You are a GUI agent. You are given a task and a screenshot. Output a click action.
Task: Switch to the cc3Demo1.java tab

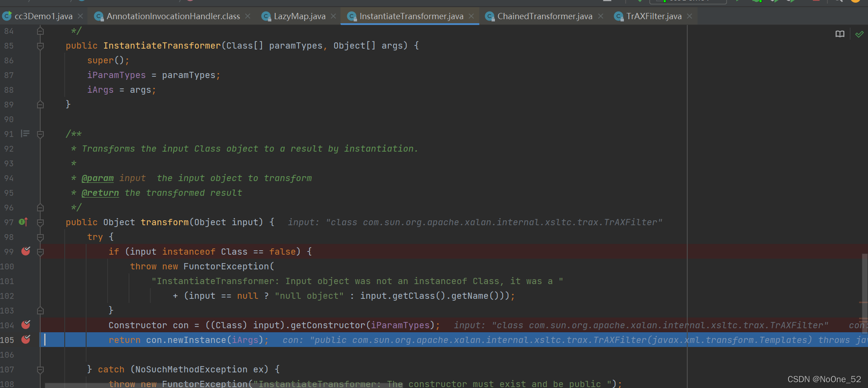tap(43, 17)
